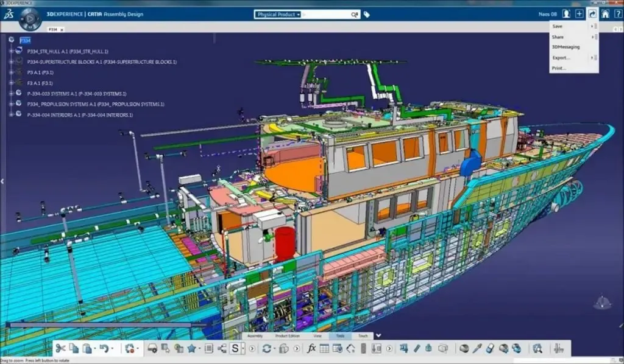Open the Physical Product search dropdown

pos(278,14)
